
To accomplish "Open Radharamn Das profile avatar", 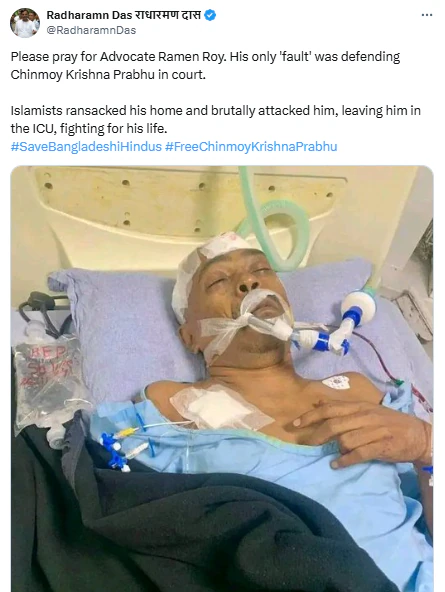I will click(x=25, y=23).
